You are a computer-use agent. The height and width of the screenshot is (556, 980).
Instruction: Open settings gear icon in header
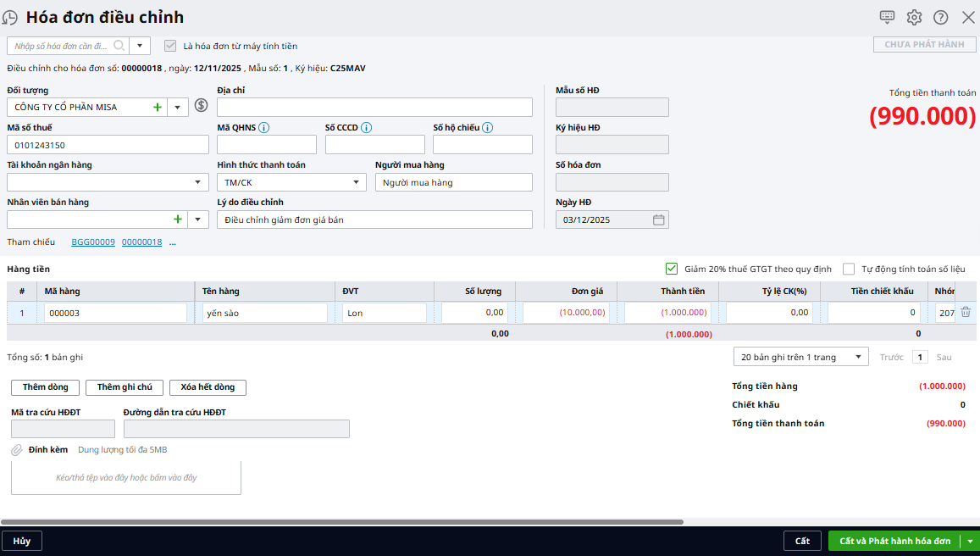[914, 17]
